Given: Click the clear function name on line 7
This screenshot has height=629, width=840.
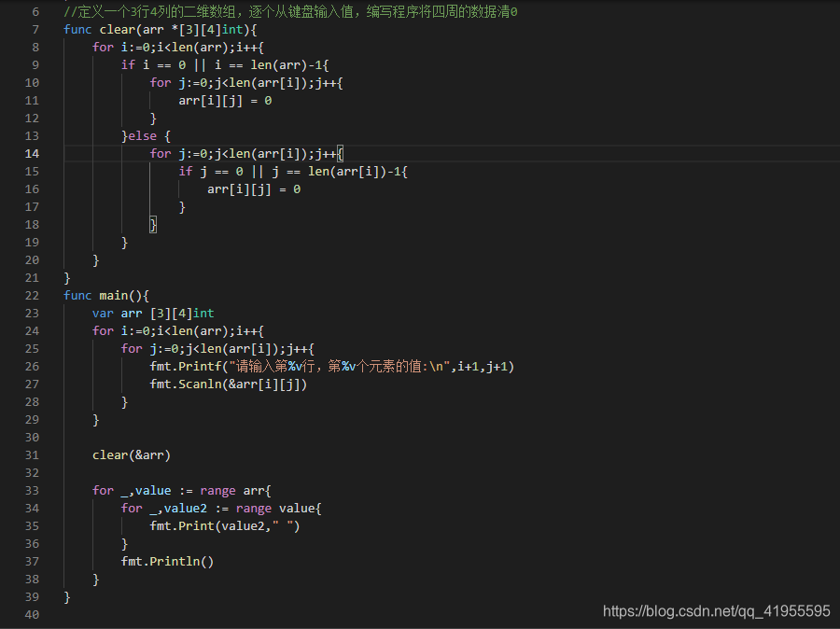Looking at the screenshot, I should point(118,29).
